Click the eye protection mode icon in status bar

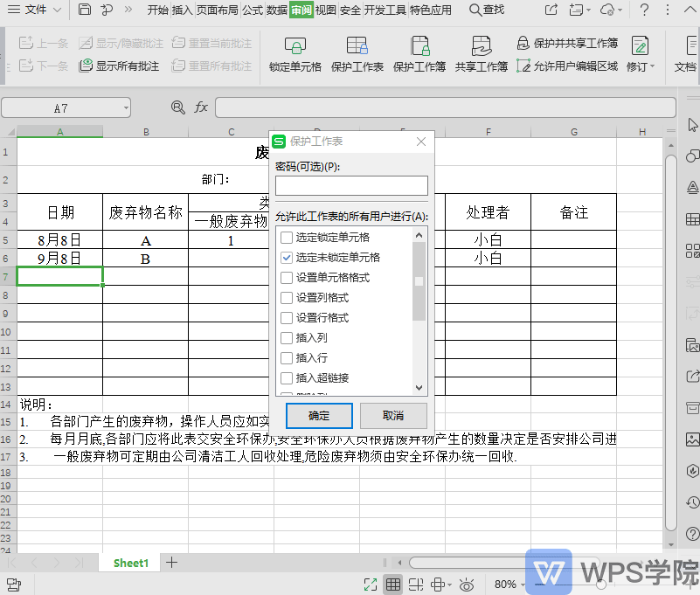pos(467,585)
